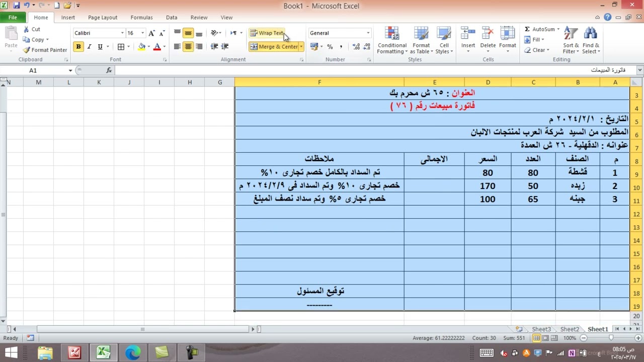Click Delete cells button
Image resolution: width=644 pixels, height=362 pixels.
pos(488,39)
